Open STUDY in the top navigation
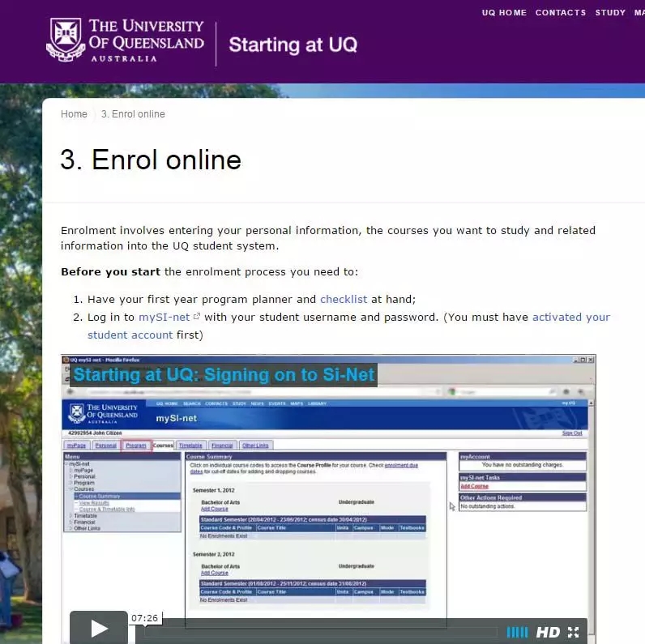This screenshot has height=644, width=645. click(610, 13)
